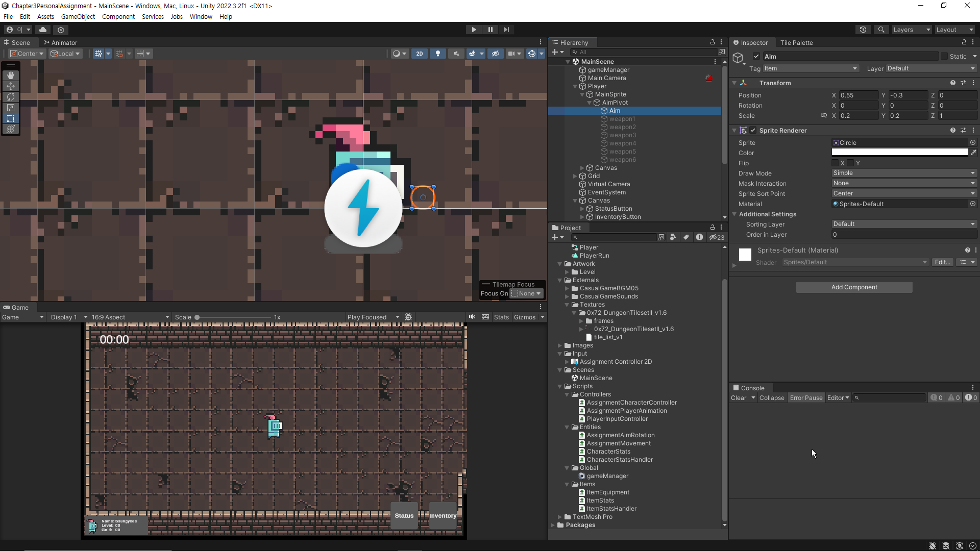Select weapon1 in the Hierarchy
The width and height of the screenshot is (980, 551).
coord(622,119)
